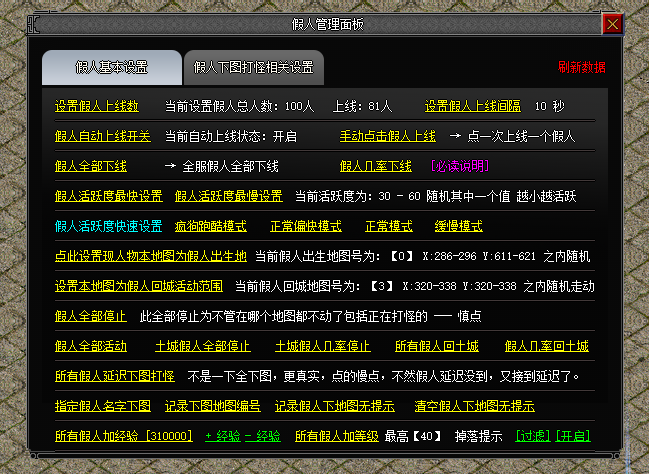Click 土城假人几率停止 link
This screenshot has height=474, width=649.
coord(323,346)
